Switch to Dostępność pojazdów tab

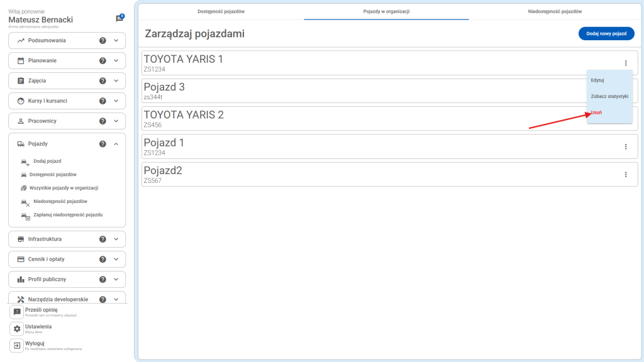(221, 11)
